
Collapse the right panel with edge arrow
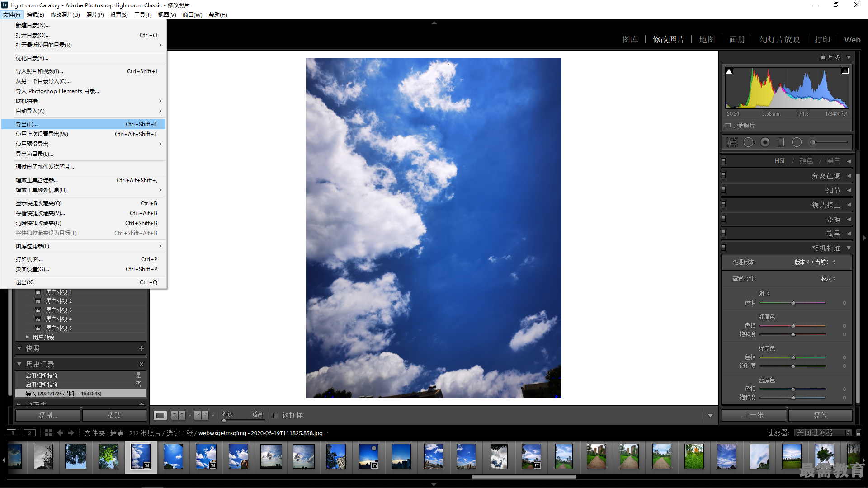point(864,238)
